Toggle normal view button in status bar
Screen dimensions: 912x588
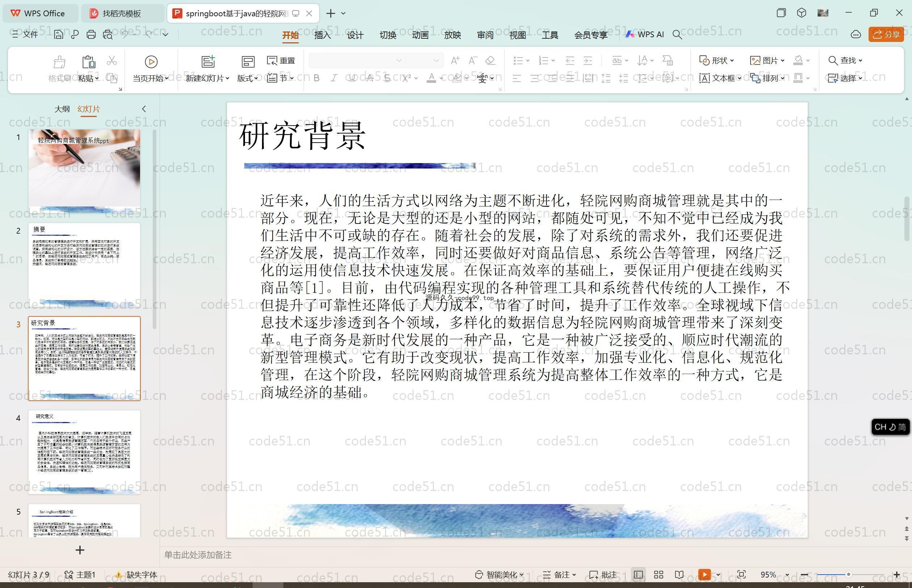[638, 575]
